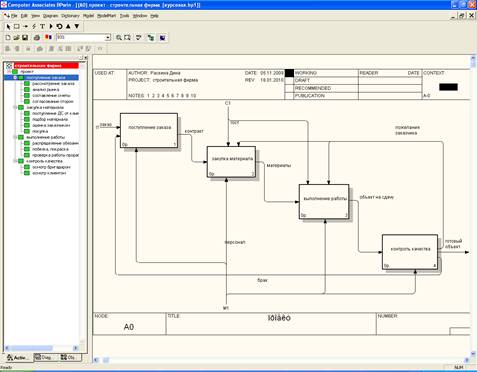
Task: Open the Dictionary menu
Action: 70,16
